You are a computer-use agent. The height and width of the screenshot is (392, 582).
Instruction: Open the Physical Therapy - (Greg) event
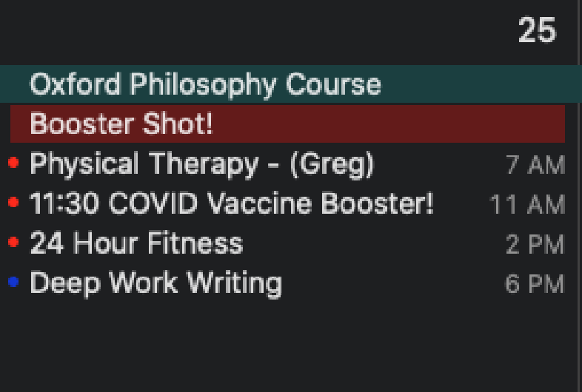tap(201, 163)
